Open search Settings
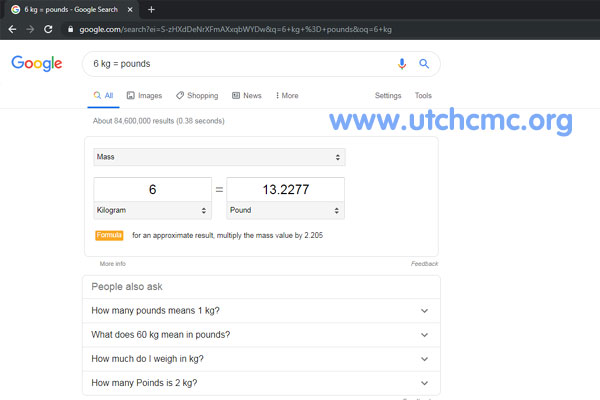 click(388, 96)
